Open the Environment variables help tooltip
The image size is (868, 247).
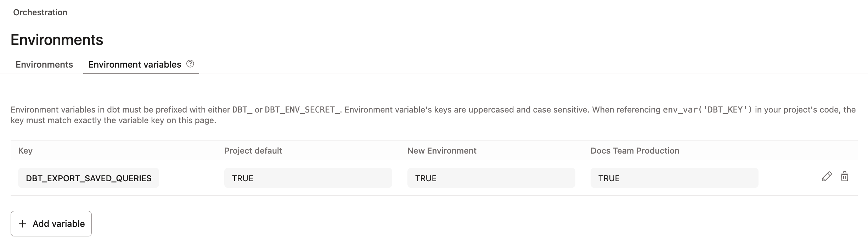190,64
